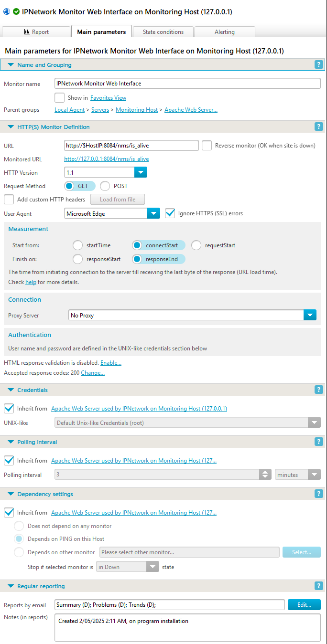Enable Add custom HTTP headers
The width and height of the screenshot is (327, 644).
pyautogui.click(x=9, y=199)
